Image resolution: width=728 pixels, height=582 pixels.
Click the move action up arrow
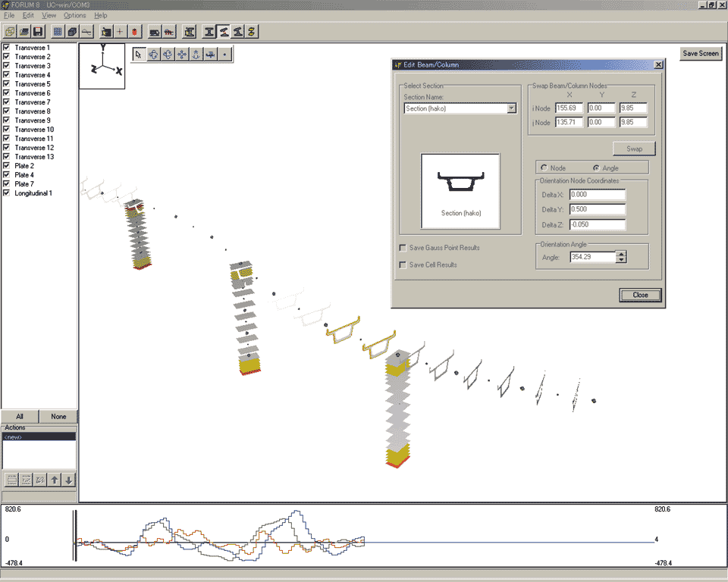pyautogui.click(x=55, y=480)
